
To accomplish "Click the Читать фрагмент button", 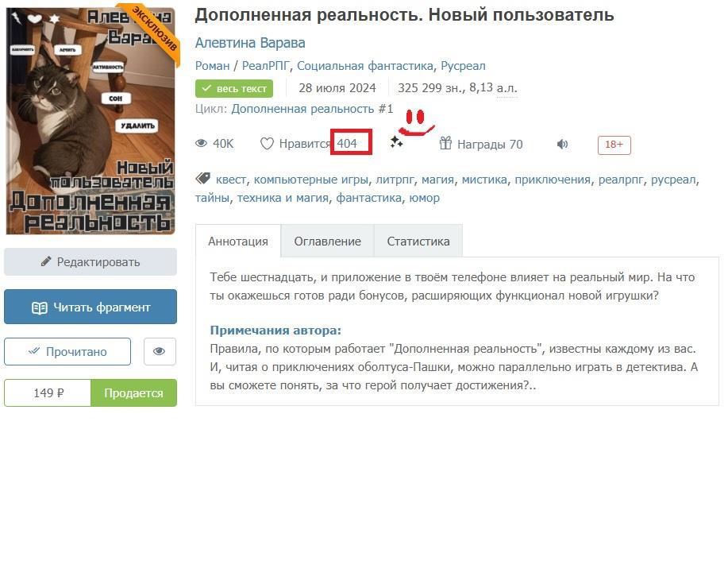I will [x=91, y=307].
